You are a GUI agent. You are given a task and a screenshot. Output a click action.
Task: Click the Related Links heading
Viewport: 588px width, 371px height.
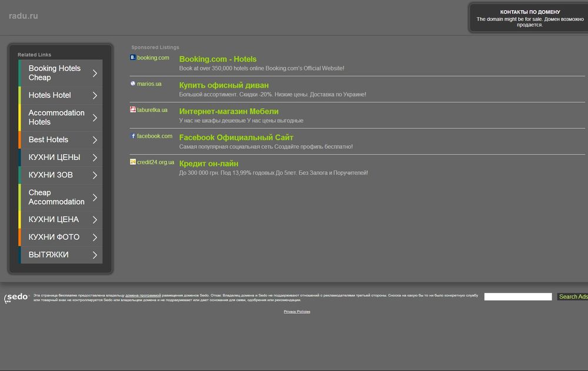[x=34, y=55]
